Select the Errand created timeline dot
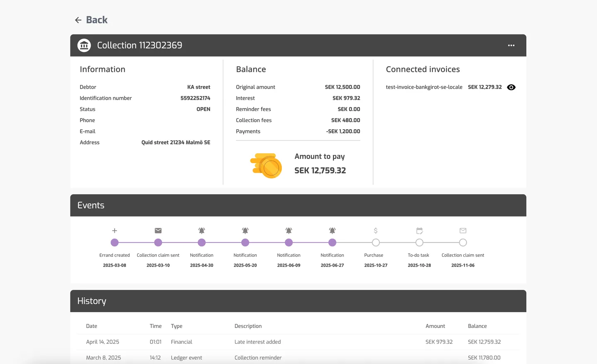Image resolution: width=597 pixels, height=364 pixels. (115, 243)
